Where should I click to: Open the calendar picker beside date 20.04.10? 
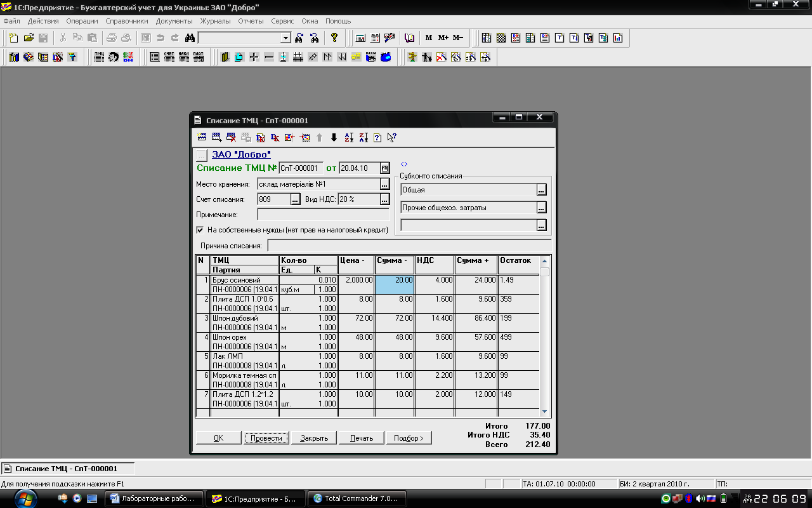tap(384, 168)
